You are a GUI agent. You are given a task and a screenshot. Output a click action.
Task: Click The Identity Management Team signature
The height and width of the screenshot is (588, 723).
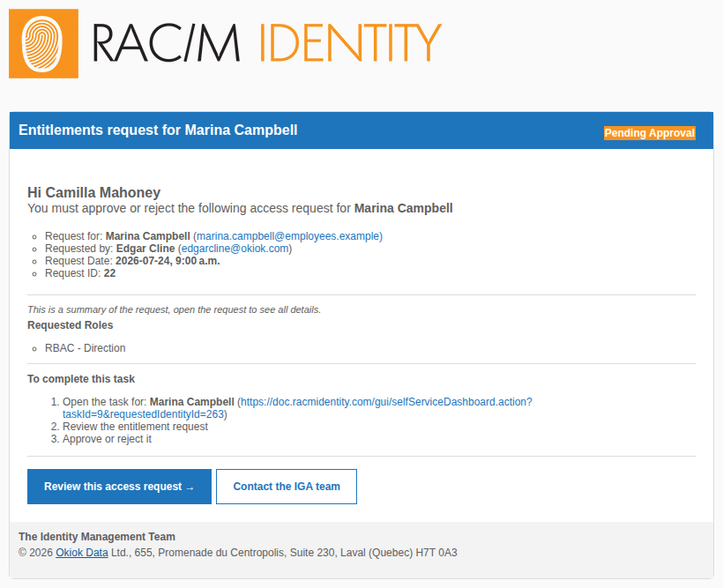pyautogui.click(x=97, y=537)
